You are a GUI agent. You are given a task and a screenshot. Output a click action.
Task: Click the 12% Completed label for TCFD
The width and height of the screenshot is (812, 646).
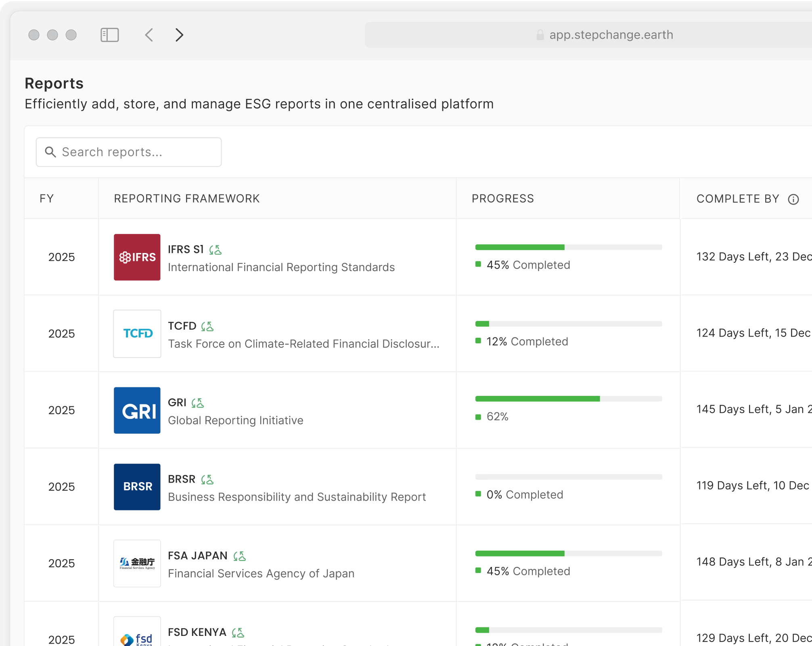(x=527, y=342)
